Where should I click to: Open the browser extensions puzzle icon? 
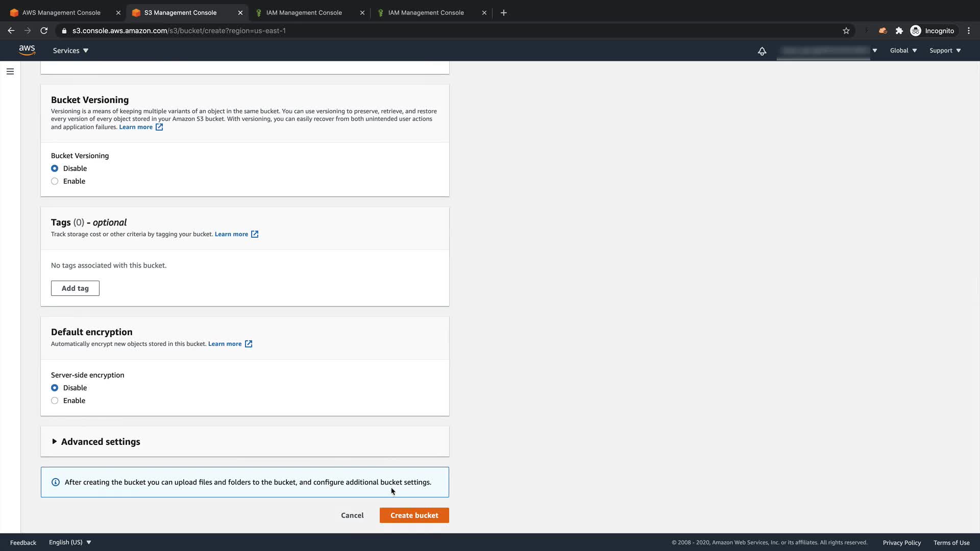click(x=899, y=31)
